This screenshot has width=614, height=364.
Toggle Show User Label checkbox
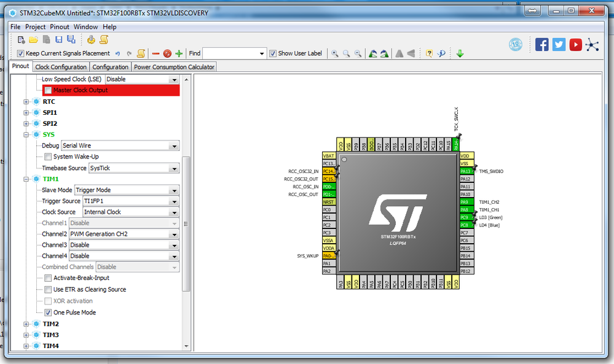(273, 53)
